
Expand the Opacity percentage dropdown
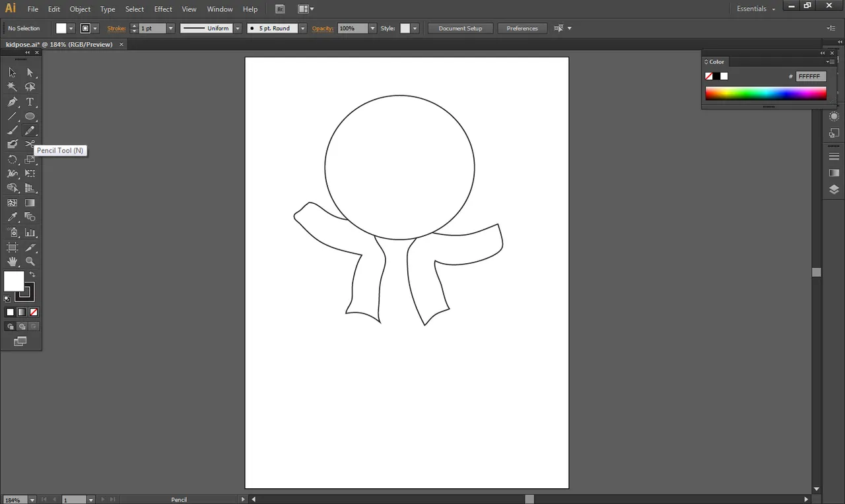[373, 28]
